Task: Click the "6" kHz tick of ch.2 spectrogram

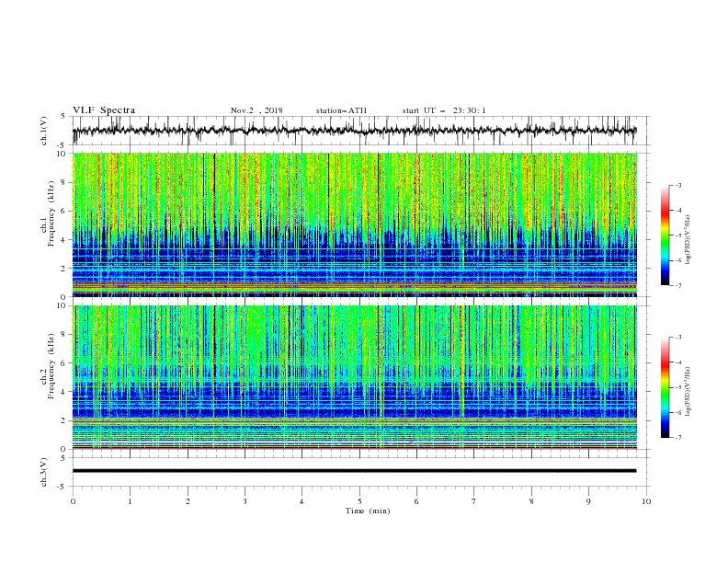Action: (x=64, y=363)
